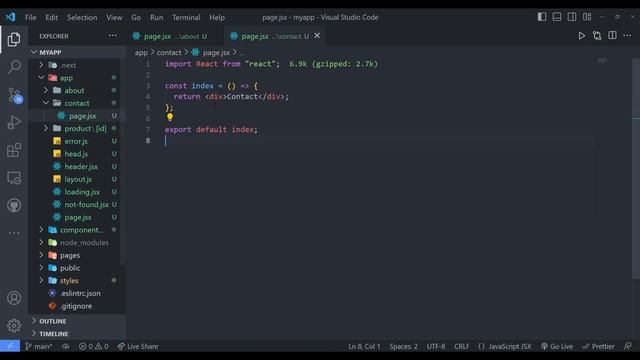Expand the product\[id] folder
The width and height of the screenshot is (640, 360).
46,128
